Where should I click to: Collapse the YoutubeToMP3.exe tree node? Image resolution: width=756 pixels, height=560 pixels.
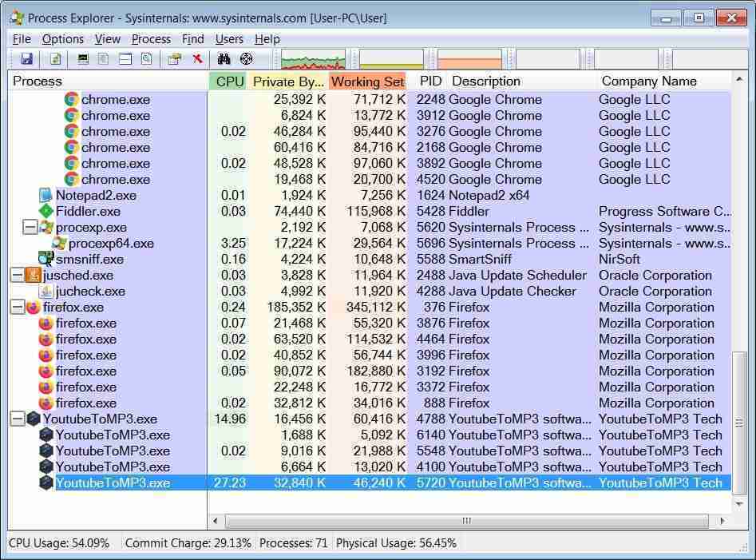point(17,419)
